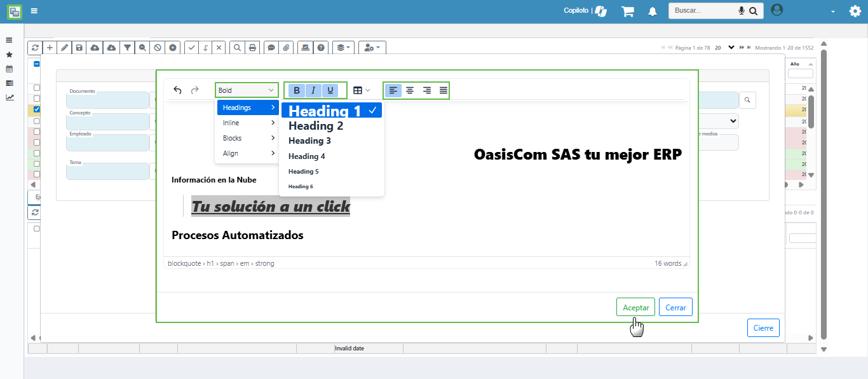
Task: Uncheck the selected yellow row checkbox
Action: tap(37, 109)
